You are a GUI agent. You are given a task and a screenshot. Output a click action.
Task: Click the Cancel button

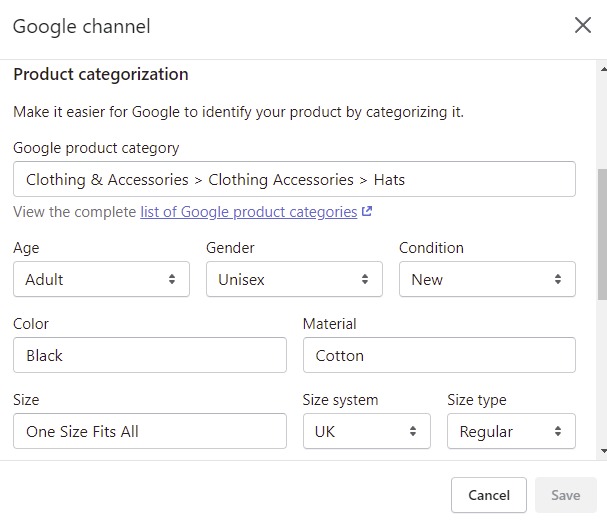(489, 495)
